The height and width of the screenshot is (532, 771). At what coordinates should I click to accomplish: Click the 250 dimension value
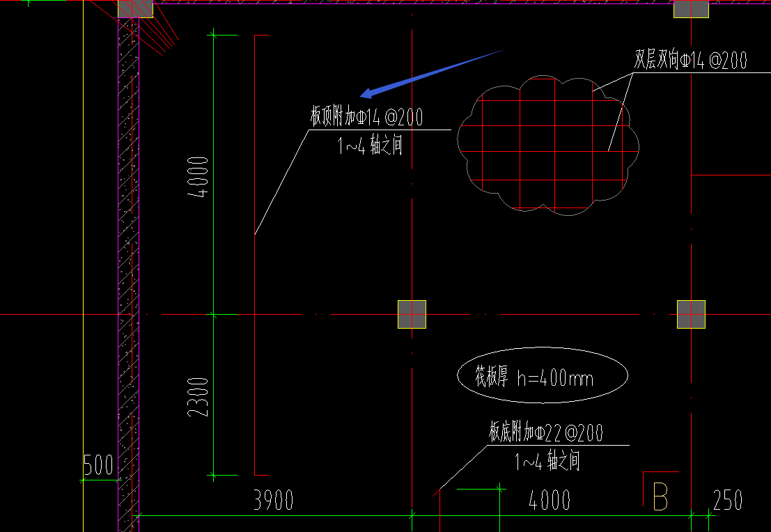(x=728, y=500)
